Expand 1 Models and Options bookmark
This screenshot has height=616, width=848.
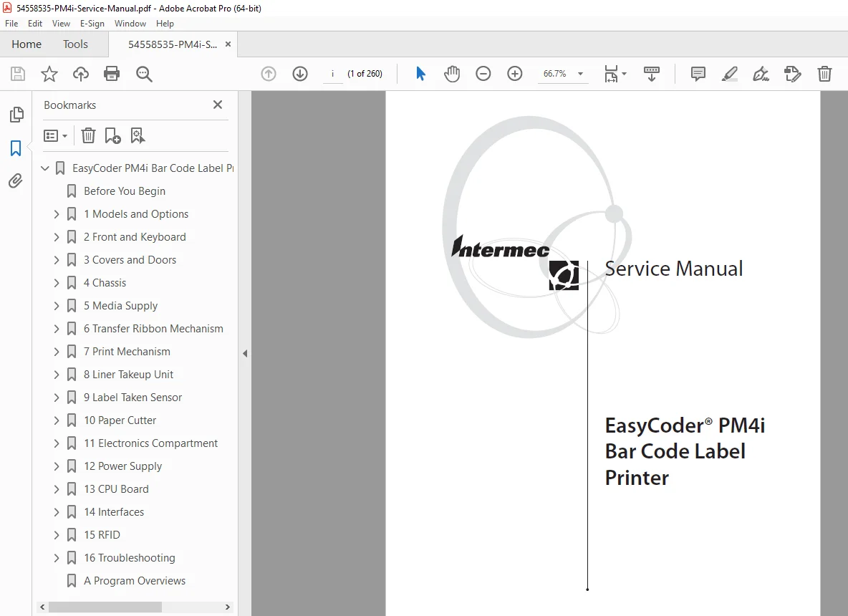point(57,214)
